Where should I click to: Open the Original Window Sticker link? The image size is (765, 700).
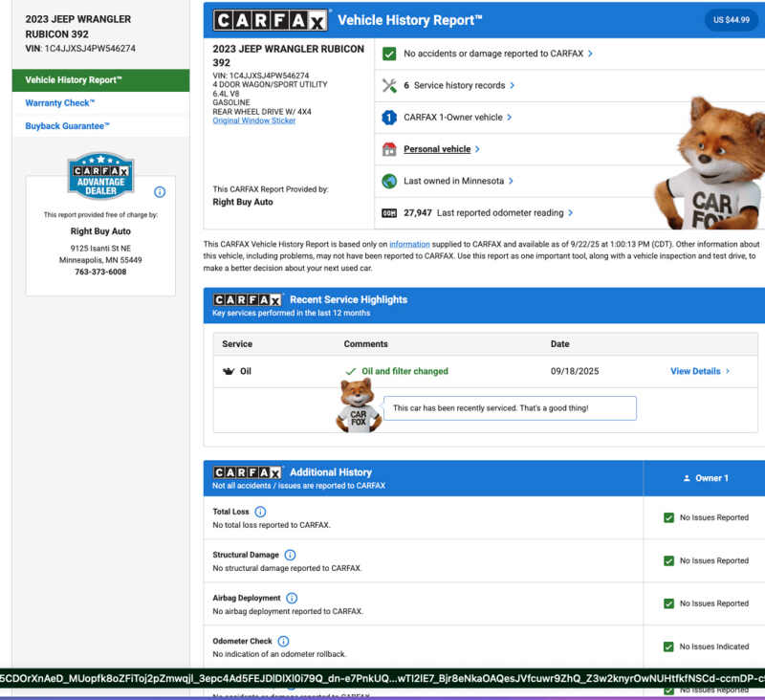tap(254, 120)
